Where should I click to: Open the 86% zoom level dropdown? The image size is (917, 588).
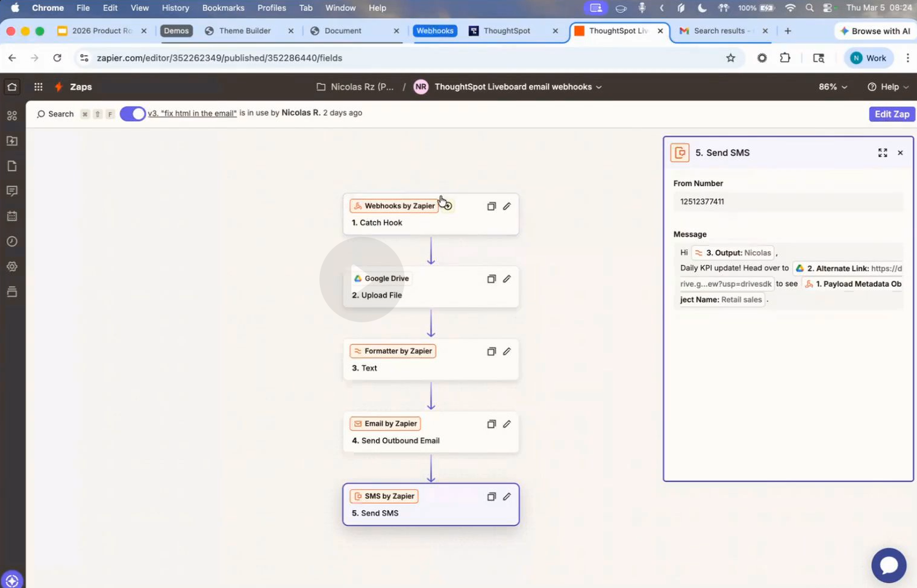click(833, 87)
